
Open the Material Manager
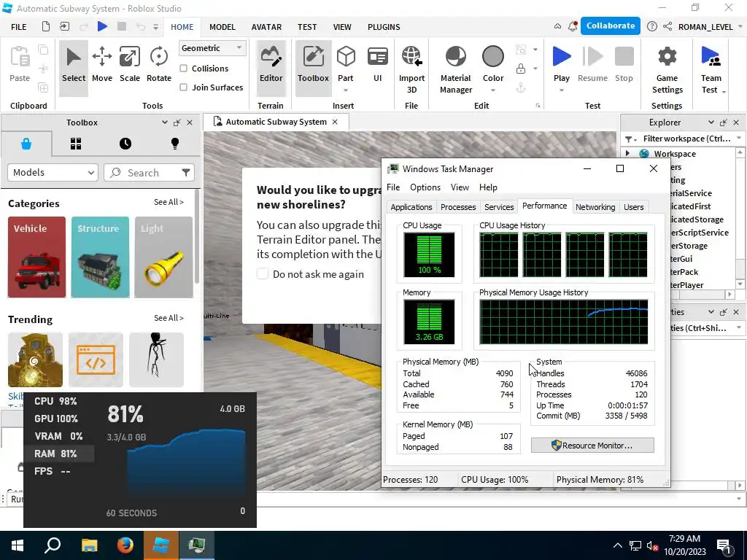[x=455, y=71]
